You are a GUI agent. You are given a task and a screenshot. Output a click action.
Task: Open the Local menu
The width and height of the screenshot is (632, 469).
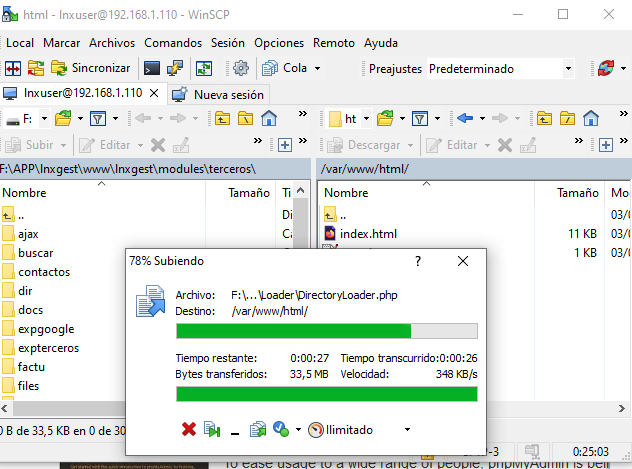click(20, 43)
